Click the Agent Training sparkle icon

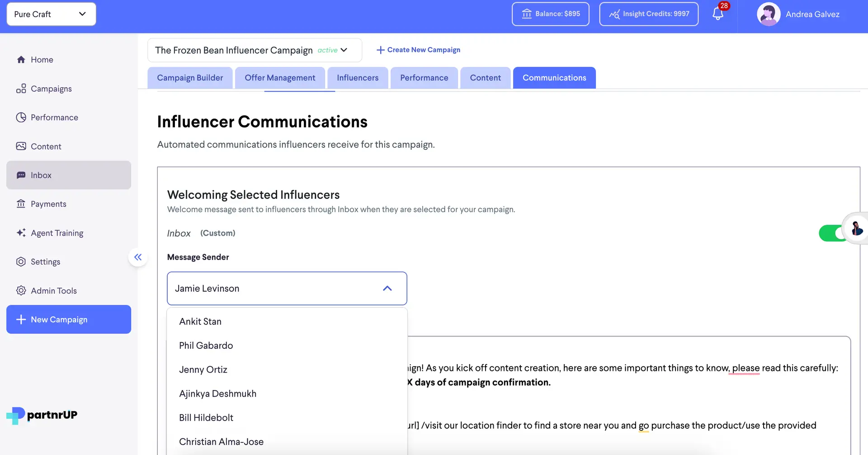(x=21, y=232)
